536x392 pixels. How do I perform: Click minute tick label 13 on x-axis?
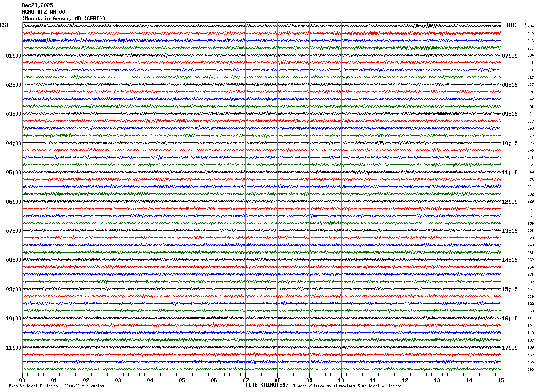tap(437, 380)
